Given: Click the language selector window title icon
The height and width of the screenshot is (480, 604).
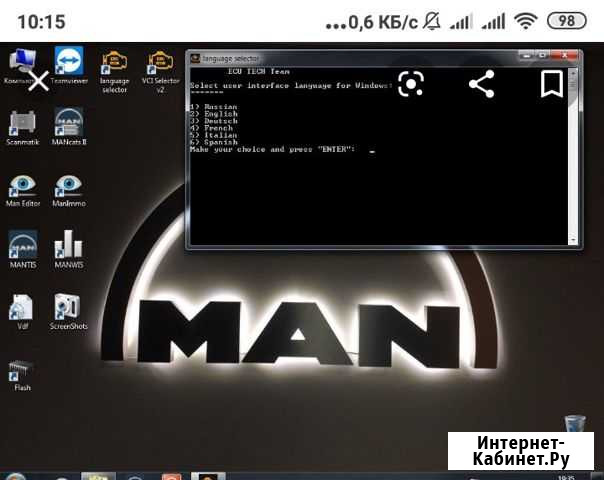Looking at the screenshot, I should 196,59.
